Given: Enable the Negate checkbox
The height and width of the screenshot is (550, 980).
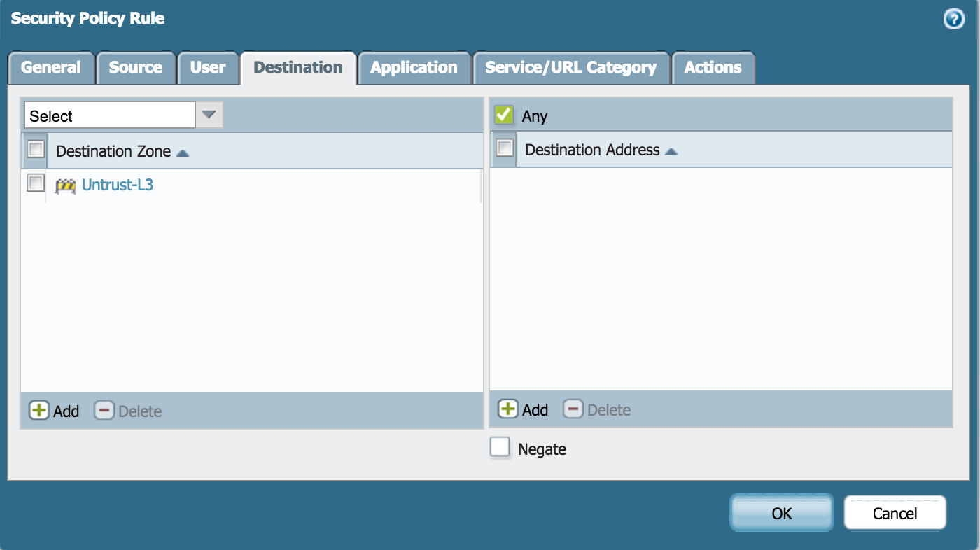Looking at the screenshot, I should 500,448.
